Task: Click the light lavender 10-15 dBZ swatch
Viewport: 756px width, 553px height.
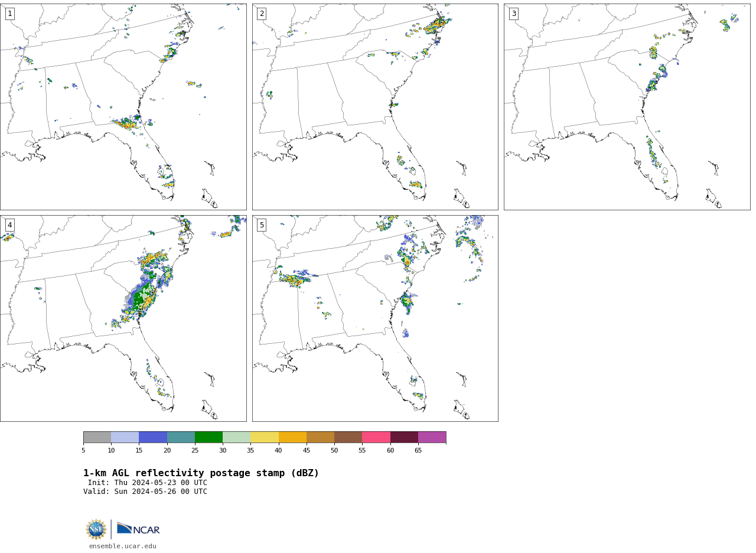Action: coord(125,437)
